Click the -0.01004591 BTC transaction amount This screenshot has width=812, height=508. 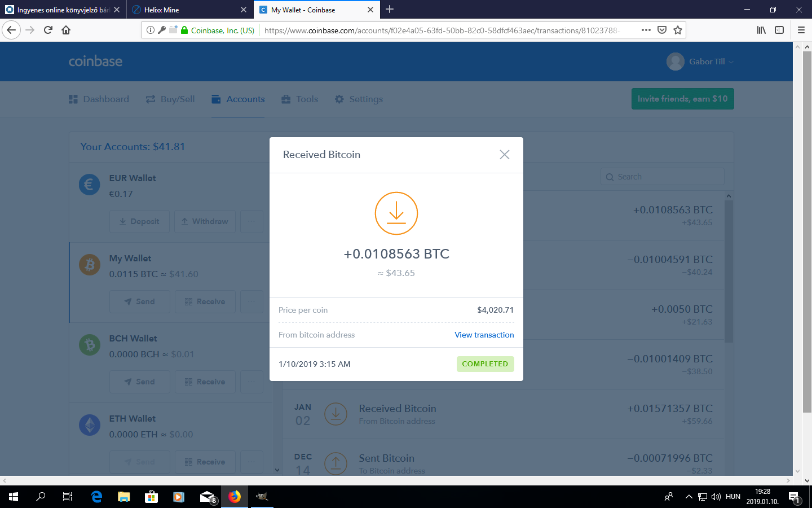coord(670,260)
